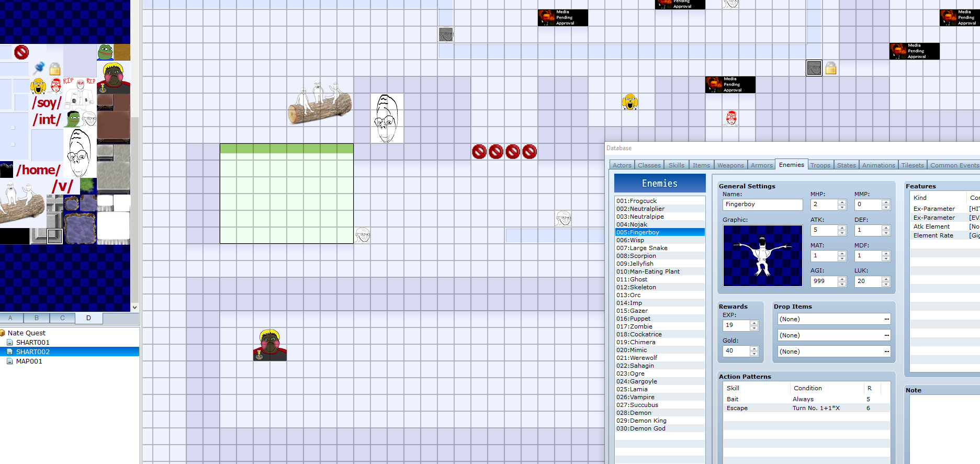Increase the MHP value with the up arrow
Image resolution: width=980 pixels, height=464 pixels.
tap(842, 202)
